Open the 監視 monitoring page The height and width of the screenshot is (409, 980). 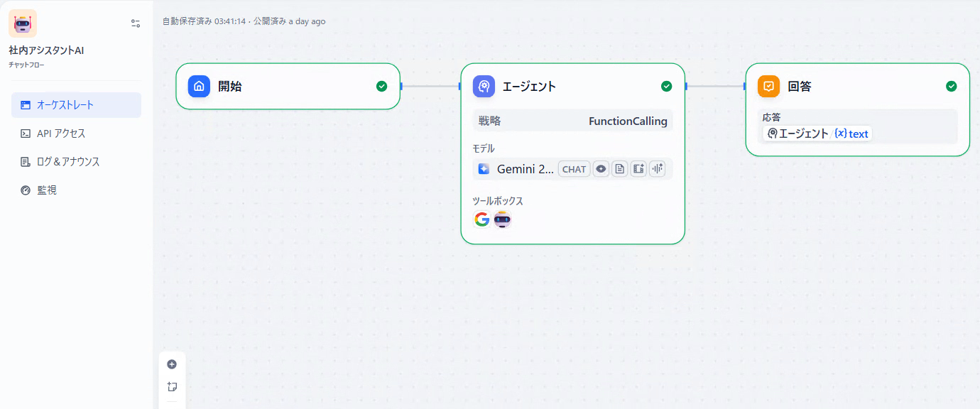[76, 190]
